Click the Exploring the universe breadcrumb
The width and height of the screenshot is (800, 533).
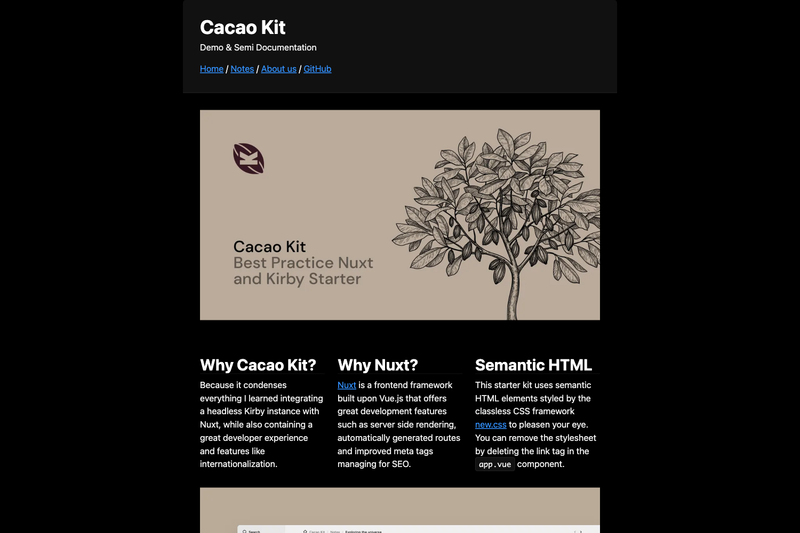pos(363,531)
